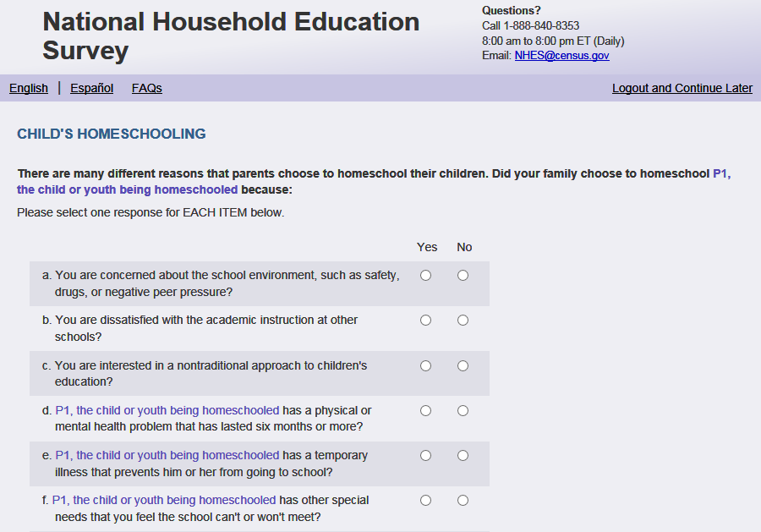Screen dimensions: 761x532
Task: Switch survey language to Español
Action: pos(91,88)
